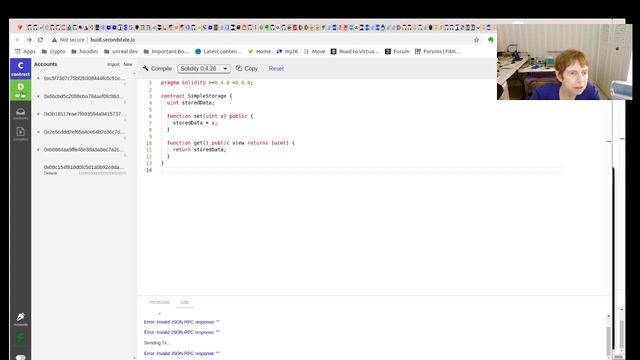Click the Reset link in the editor toolbar
The width and height of the screenshot is (640, 360).
pyautogui.click(x=276, y=69)
